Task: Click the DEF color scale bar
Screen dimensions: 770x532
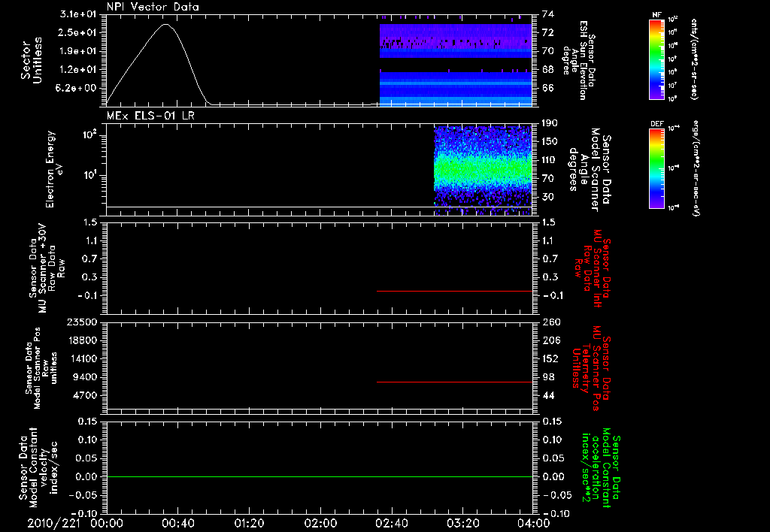Action: tap(656, 168)
